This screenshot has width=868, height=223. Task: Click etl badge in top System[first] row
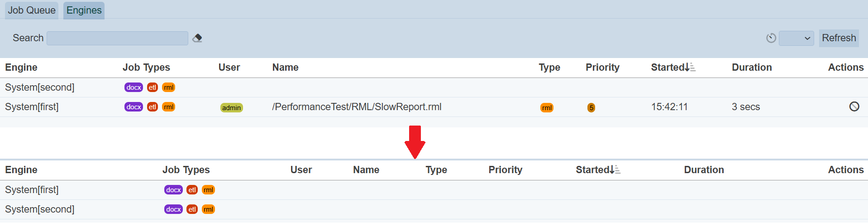pyautogui.click(x=153, y=107)
